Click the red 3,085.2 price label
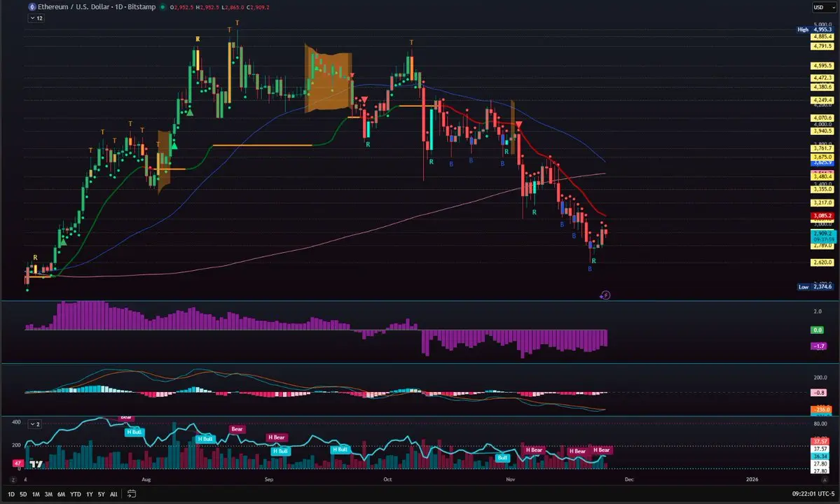This screenshot has height=504, width=840. point(822,216)
